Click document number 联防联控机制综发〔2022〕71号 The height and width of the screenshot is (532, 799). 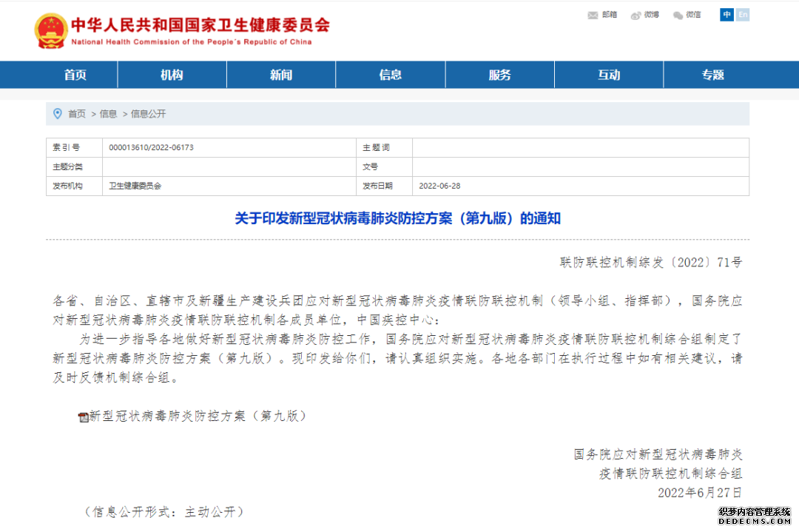pos(651,263)
